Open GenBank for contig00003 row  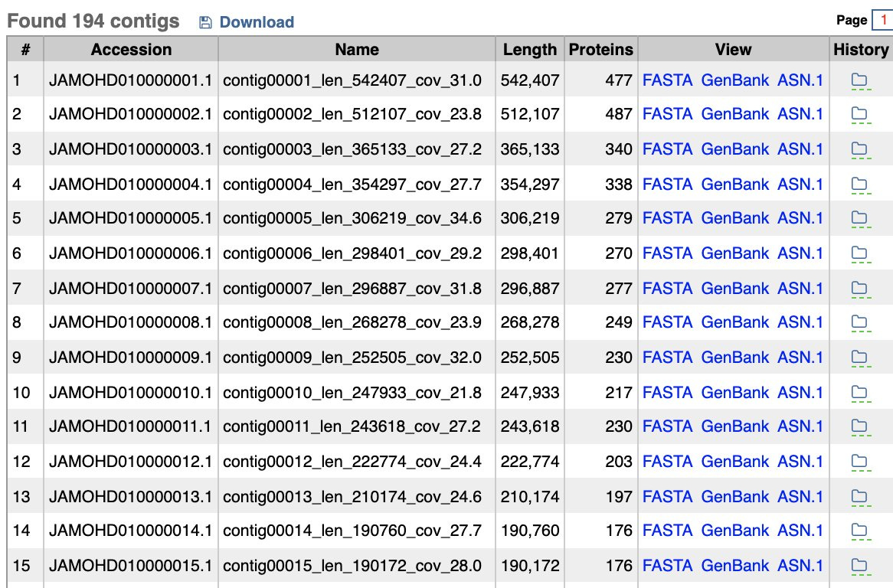click(x=734, y=149)
